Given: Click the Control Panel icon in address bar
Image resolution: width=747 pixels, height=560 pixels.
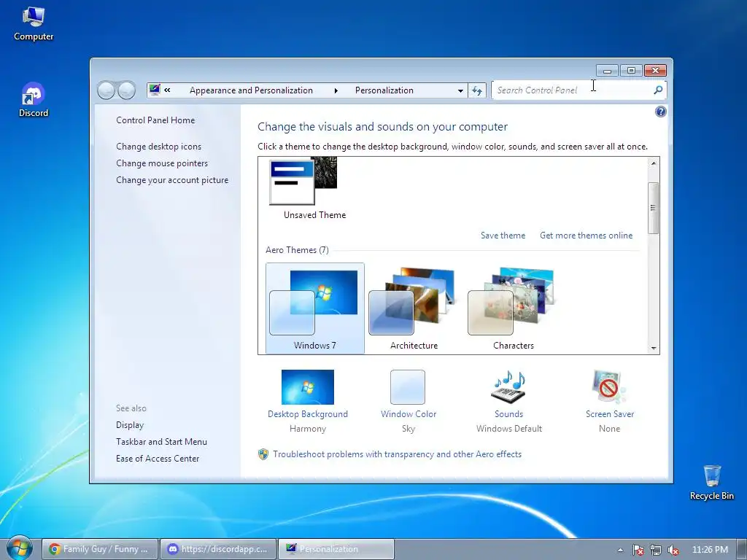Looking at the screenshot, I should pyautogui.click(x=155, y=90).
